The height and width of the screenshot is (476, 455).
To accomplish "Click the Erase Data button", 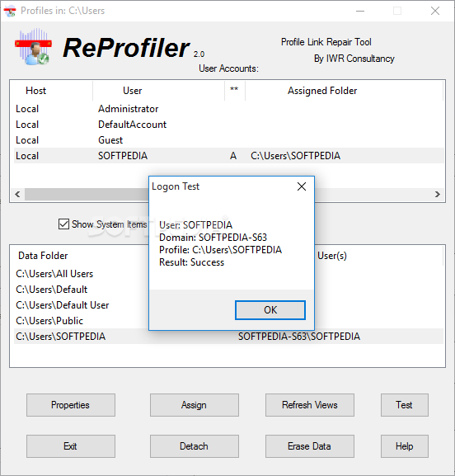I will click(x=310, y=446).
